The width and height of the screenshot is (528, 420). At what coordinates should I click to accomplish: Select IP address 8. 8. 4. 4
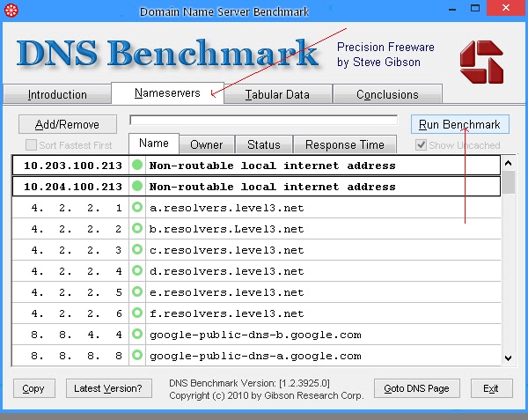(77, 335)
